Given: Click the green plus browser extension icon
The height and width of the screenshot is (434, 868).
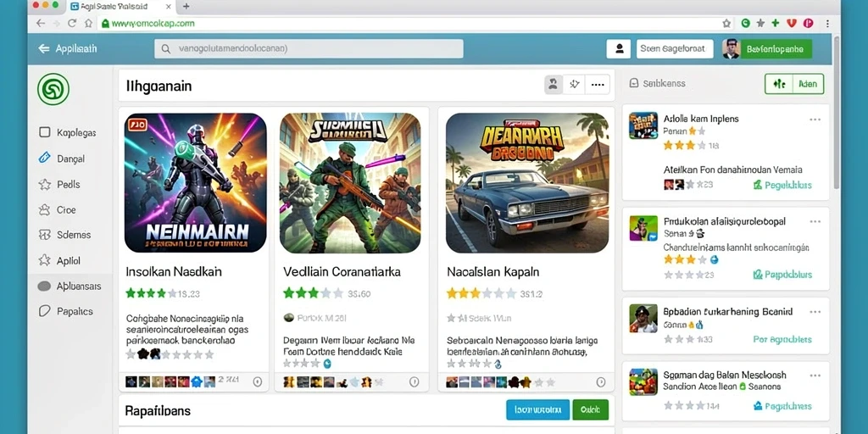Looking at the screenshot, I should [x=776, y=23].
